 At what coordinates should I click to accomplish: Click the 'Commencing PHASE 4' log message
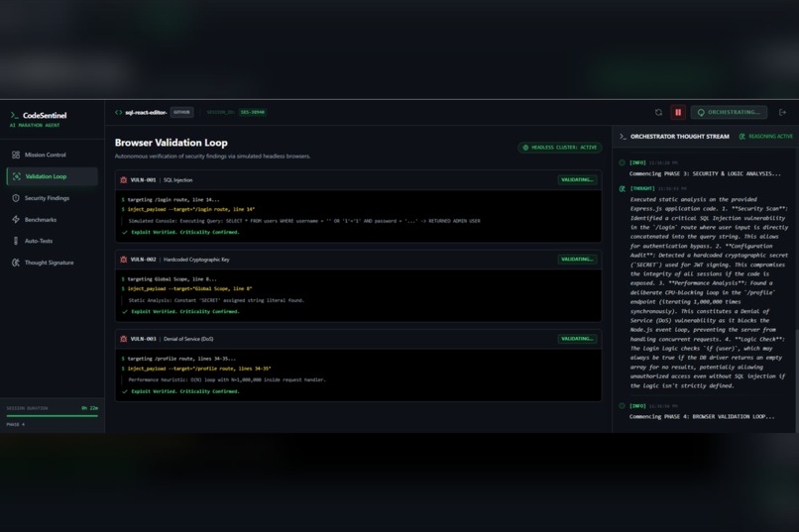point(702,417)
